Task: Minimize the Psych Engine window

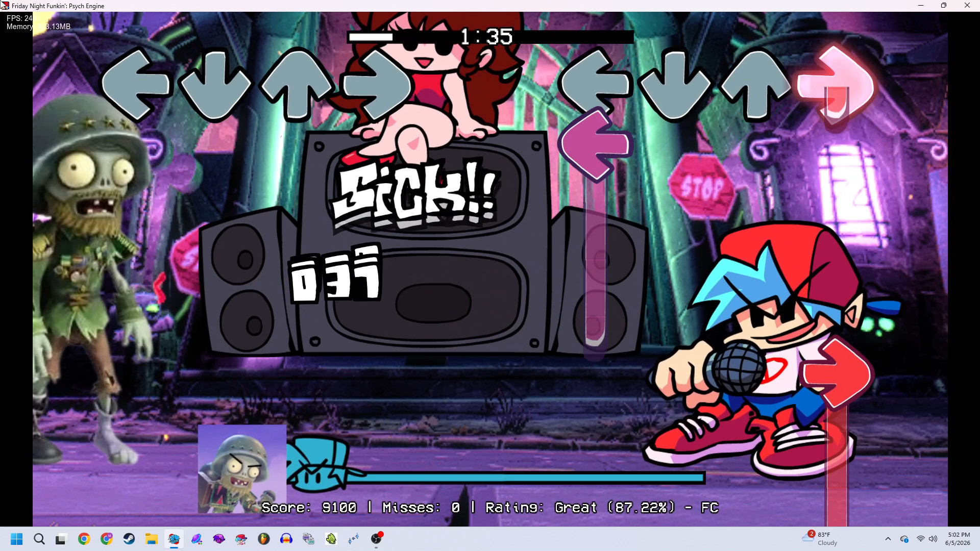Action: [921, 6]
